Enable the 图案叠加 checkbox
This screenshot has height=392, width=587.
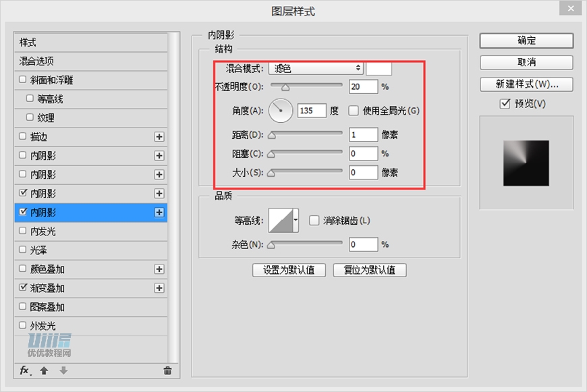[x=22, y=306]
